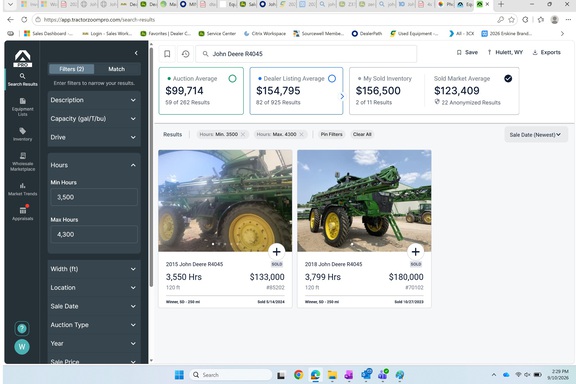The width and height of the screenshot is (576, 384).
Task: Open Equipment Lists in sidebar
Action: tap(22, 107)
